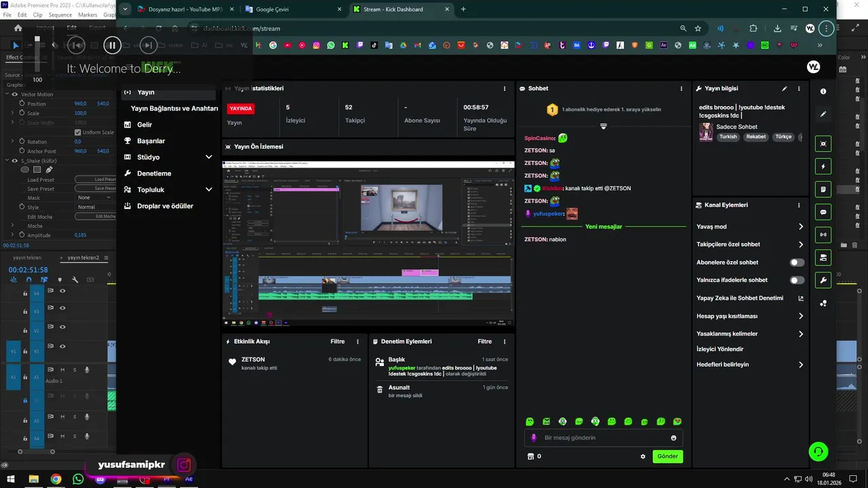Open Etkinlik Akışı options menu

[x=358, y=342]
